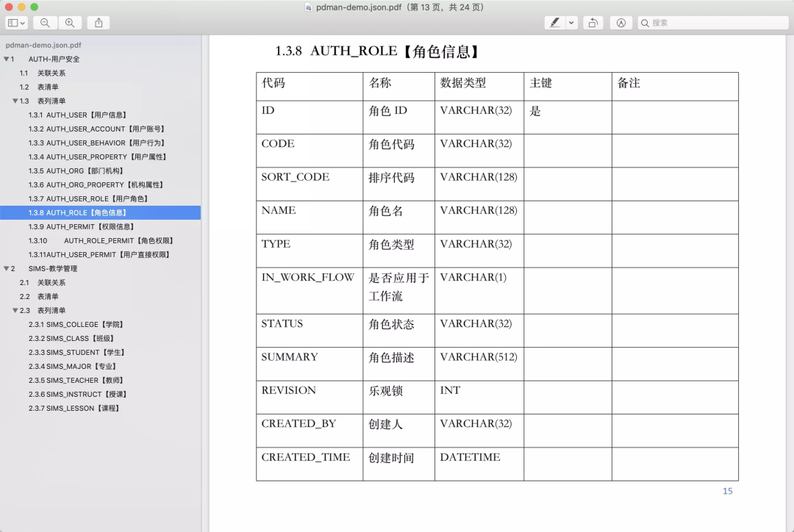Viewport: 794px width, 532px height.
Task: Click into the 搜索 search field
Action: click(717, 23)
